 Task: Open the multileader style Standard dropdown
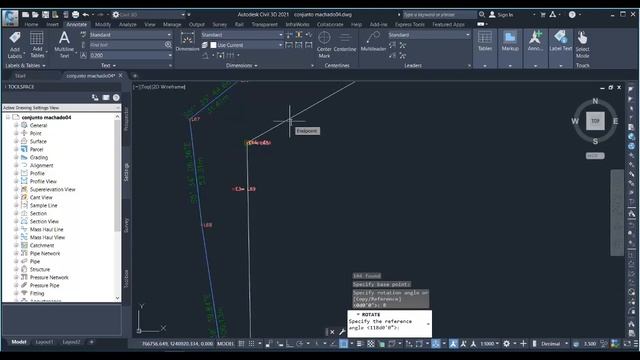(428, 35)
